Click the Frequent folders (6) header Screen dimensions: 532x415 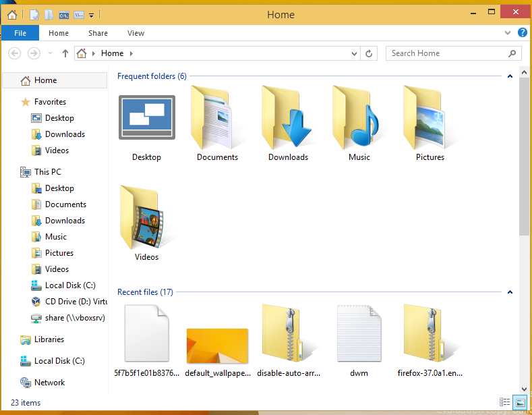152,76
